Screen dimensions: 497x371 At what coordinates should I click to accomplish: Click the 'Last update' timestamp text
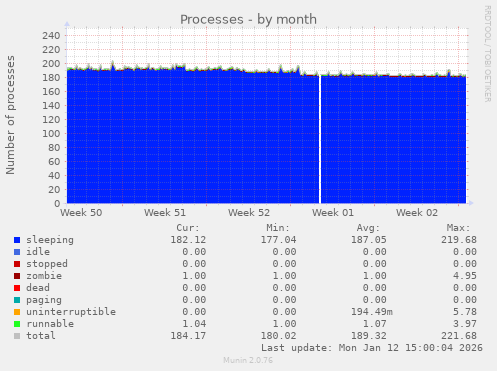tap(372, 348)
